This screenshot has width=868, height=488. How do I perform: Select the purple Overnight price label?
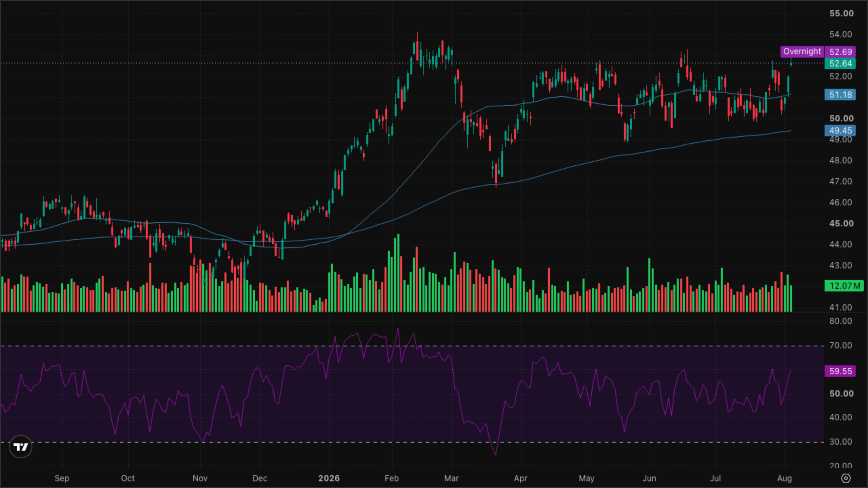click(x=802, y=52)
